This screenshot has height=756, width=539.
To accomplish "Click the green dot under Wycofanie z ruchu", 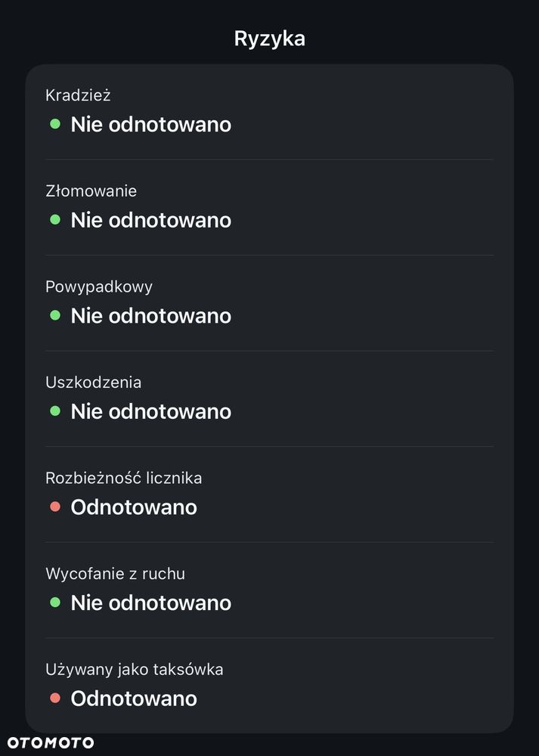I will click(55, 603).
